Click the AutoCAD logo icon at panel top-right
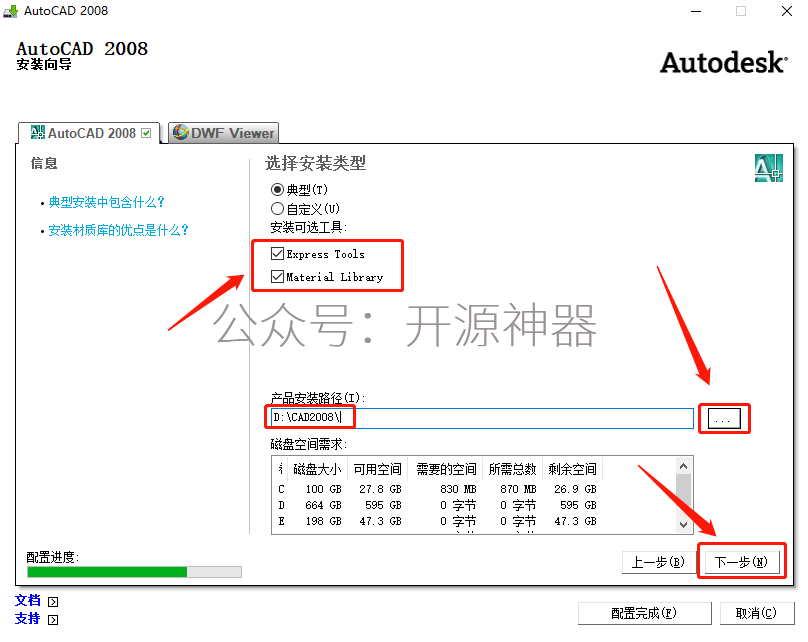The height and width of the screenshot is (642, 808). [x=769, y=168]
